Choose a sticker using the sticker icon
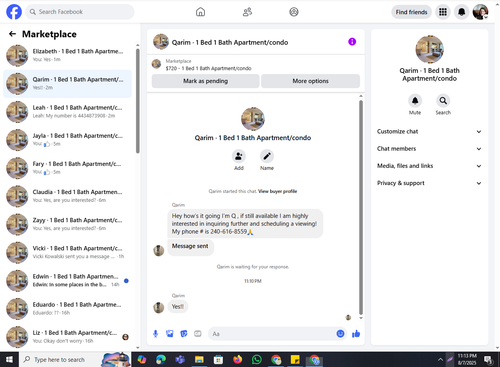Viewport: 500px width, 367px height. [x=184, y=334]
